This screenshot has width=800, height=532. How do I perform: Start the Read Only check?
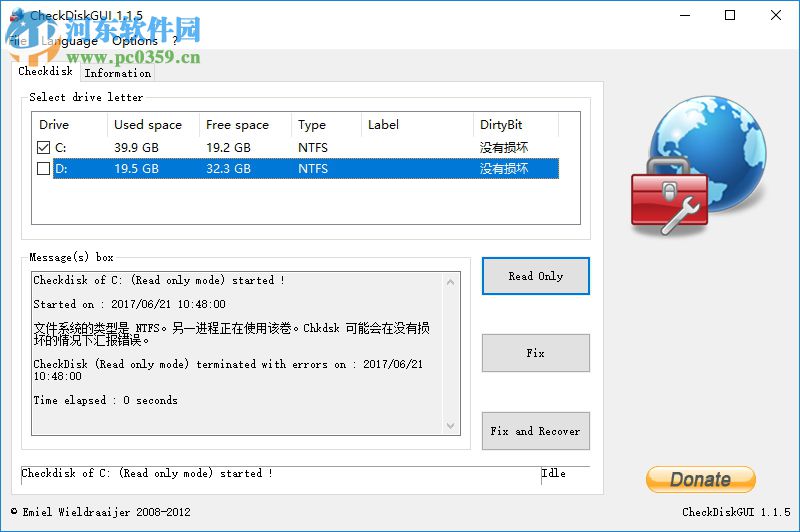[x=536, y=276]
